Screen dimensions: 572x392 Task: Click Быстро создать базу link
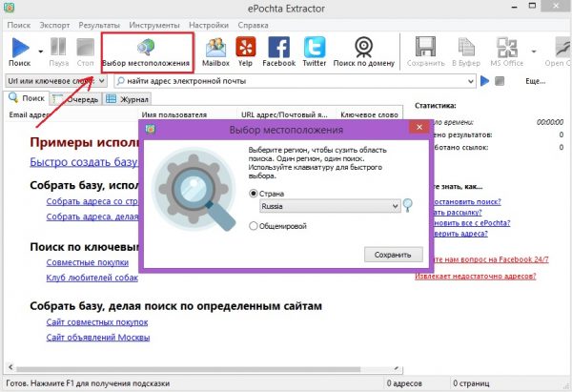[x=84, y=162]
